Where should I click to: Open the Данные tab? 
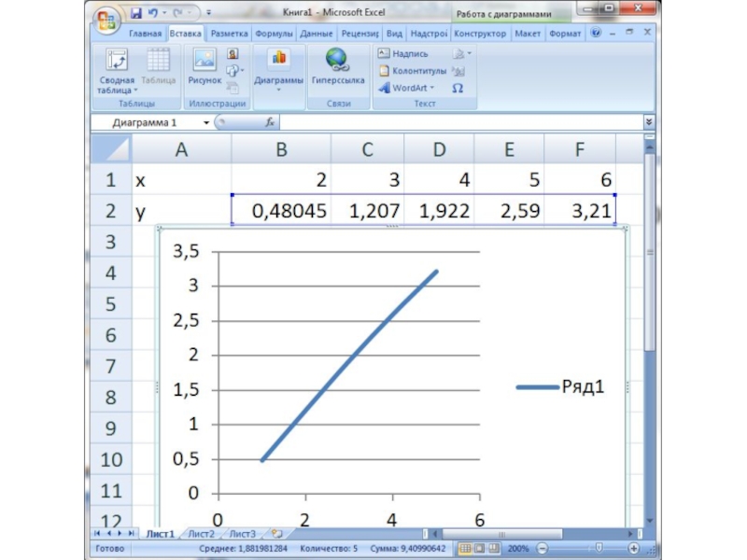(x=317, y=34)
